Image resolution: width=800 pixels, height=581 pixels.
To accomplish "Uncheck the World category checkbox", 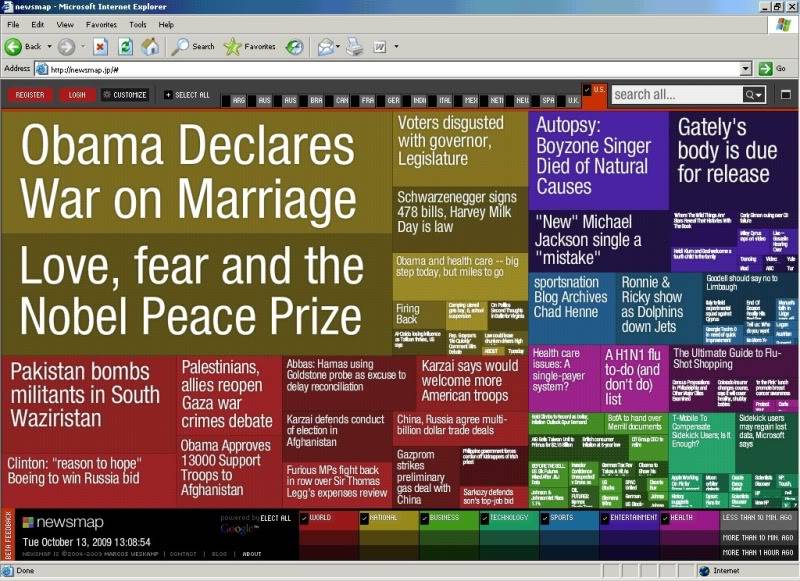I will point(305,519).
